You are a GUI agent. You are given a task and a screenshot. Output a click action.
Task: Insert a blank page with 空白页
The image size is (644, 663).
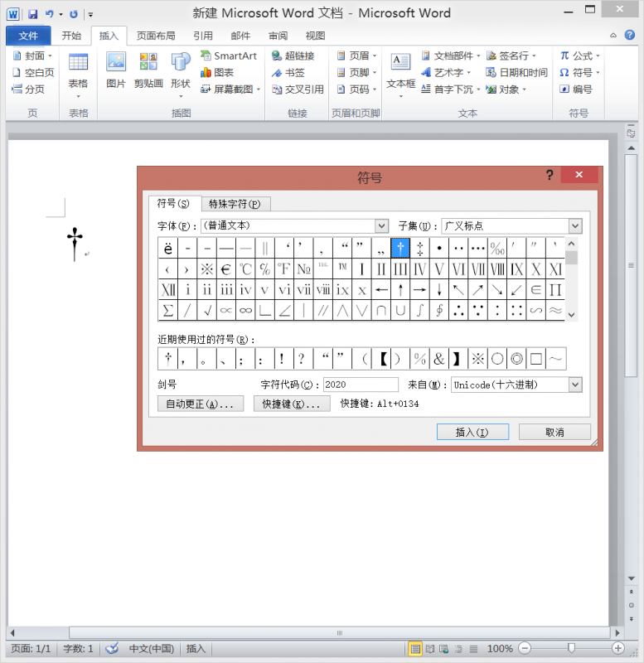pyautogui.click(x=33, y=73)
